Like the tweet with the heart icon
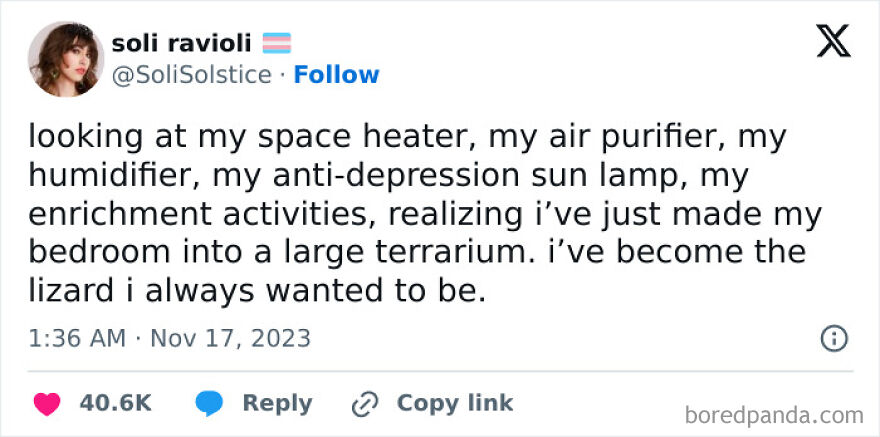Viewport: 880px width, 437px height. click(46, 404)
